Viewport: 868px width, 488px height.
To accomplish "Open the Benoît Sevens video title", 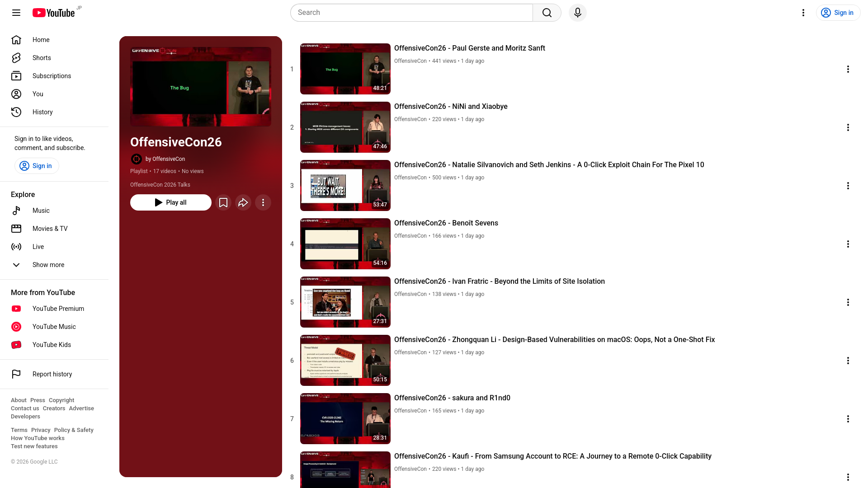I will pyautogui.click(x=446, y=223).
